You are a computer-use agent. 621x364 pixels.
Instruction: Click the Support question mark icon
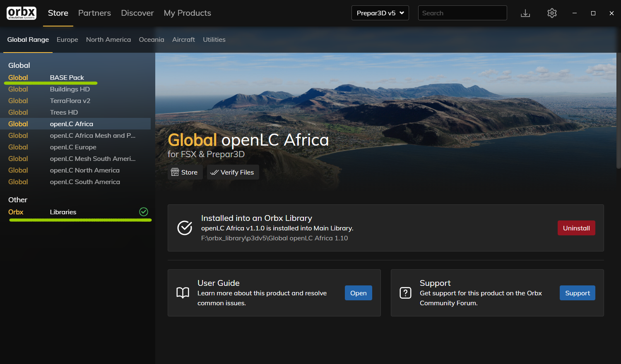point(405,293)
